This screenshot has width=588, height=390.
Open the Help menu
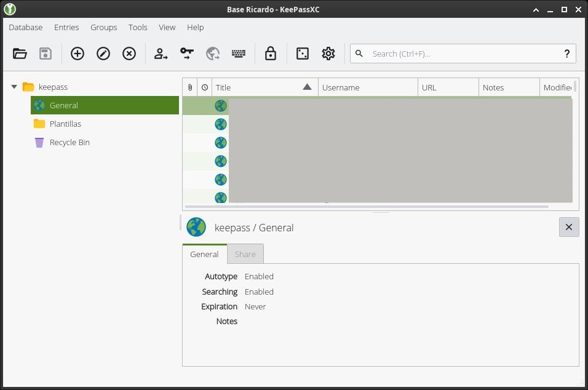coord(196,28)
